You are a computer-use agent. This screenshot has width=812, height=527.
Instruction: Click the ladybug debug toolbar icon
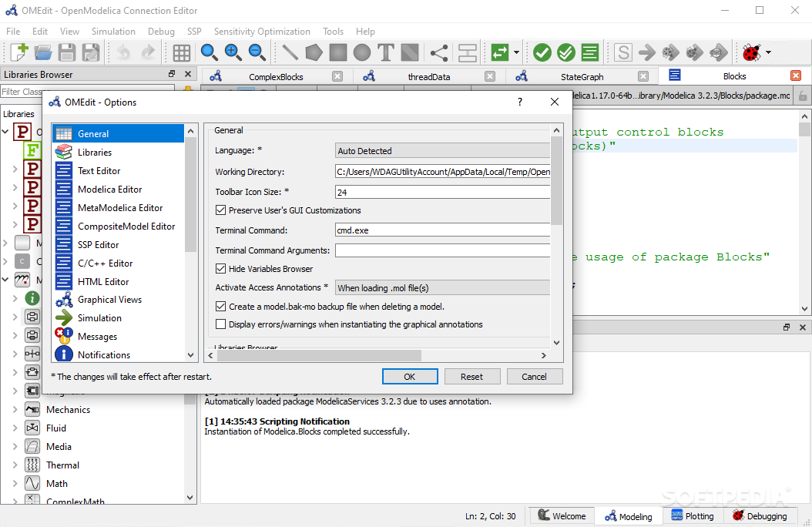[751, 52]
